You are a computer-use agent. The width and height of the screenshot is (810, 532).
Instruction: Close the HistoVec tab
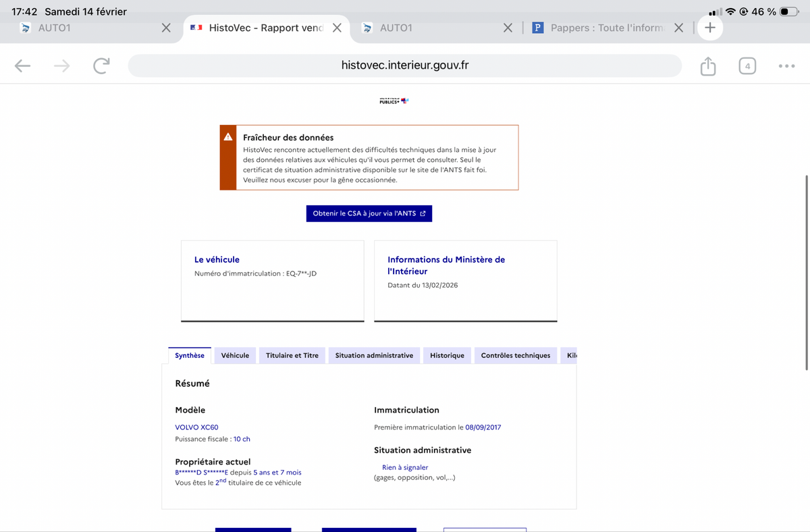(337, 28)
